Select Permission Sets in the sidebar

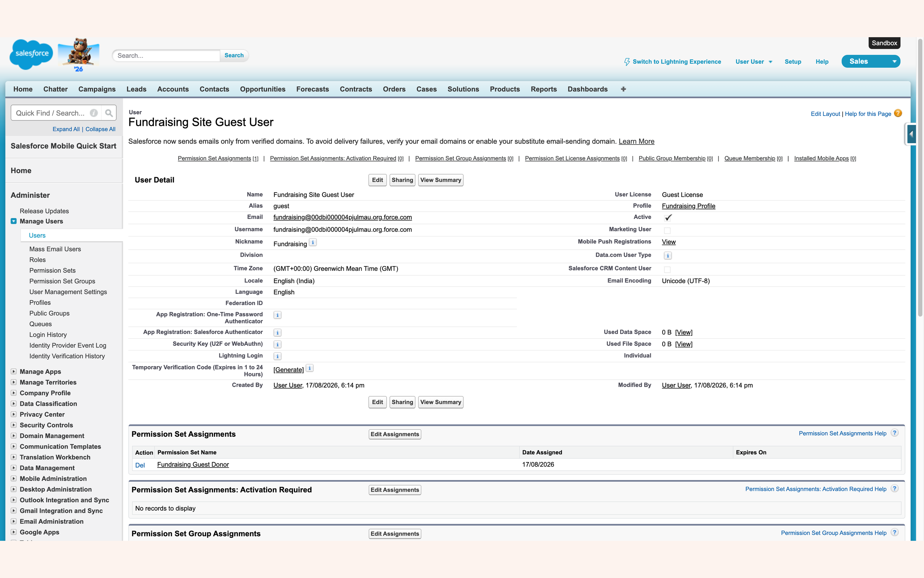tap(52, 270)
